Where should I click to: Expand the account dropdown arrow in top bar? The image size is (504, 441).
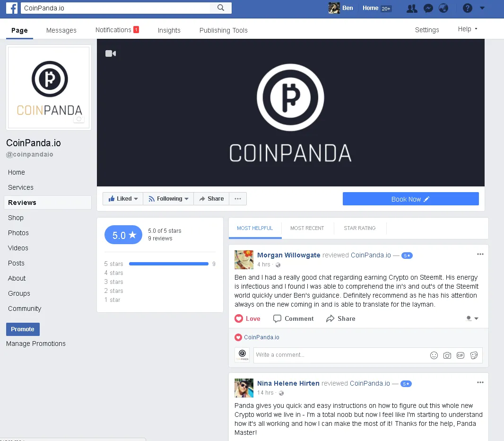pos(482,8)
